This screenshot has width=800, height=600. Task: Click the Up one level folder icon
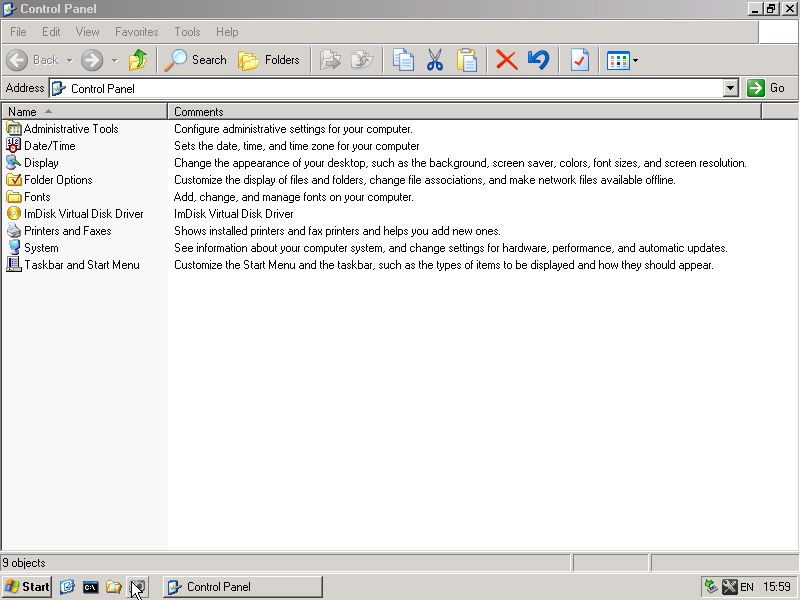point(138,60)
